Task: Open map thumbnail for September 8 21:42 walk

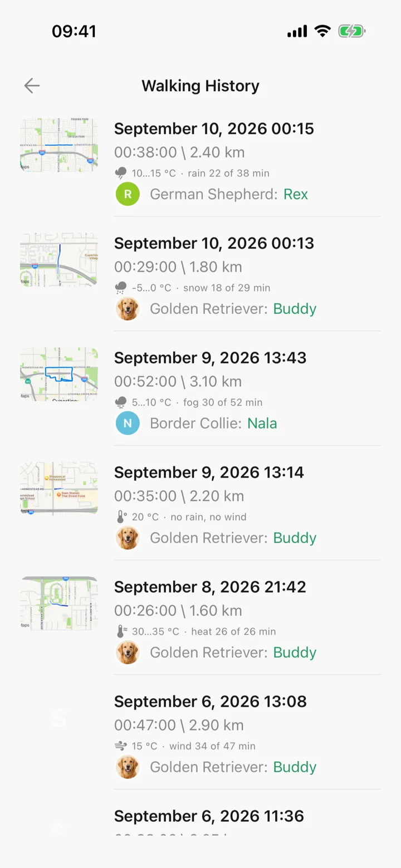Action: pyautogui.click(x=59, y=603)
